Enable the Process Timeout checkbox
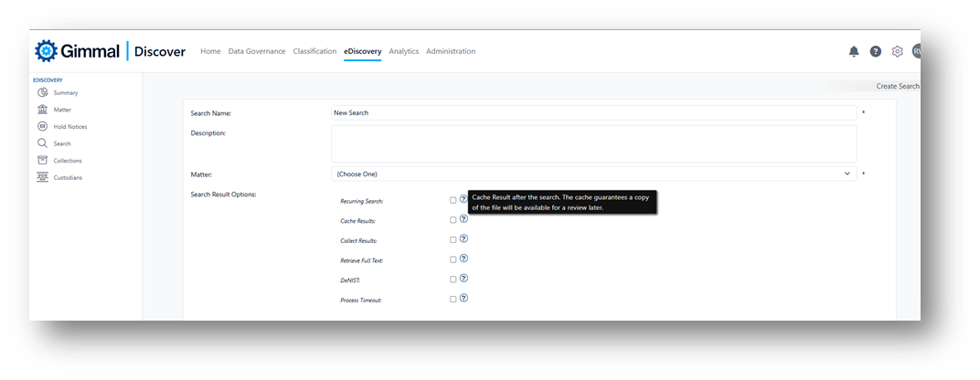 pos(453,299)
